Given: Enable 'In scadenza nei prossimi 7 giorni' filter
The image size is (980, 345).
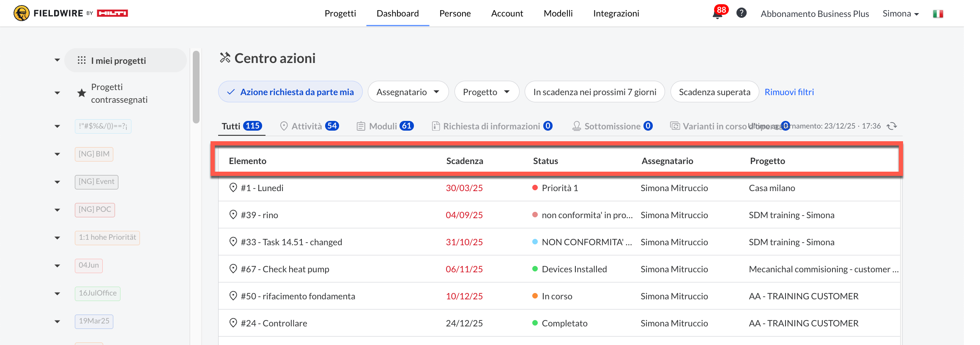Looking at the screenshot, I should (x=594, y=92).
